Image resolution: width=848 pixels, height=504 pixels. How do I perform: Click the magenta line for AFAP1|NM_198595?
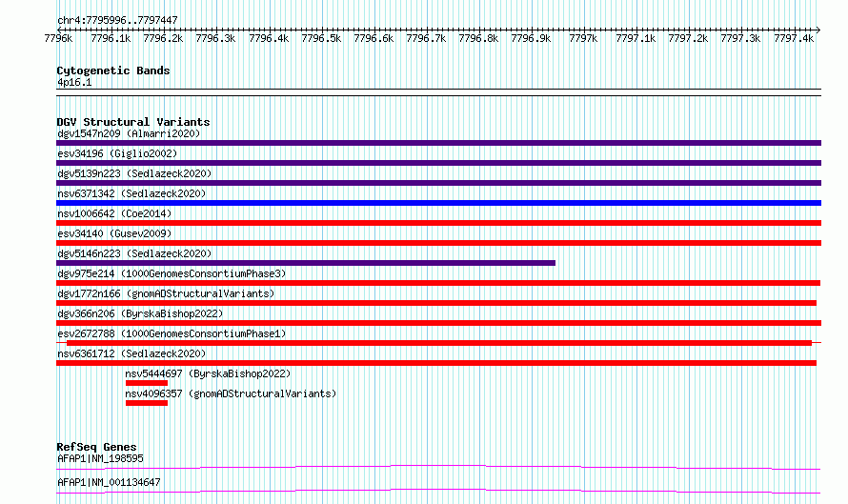point(438,467)
